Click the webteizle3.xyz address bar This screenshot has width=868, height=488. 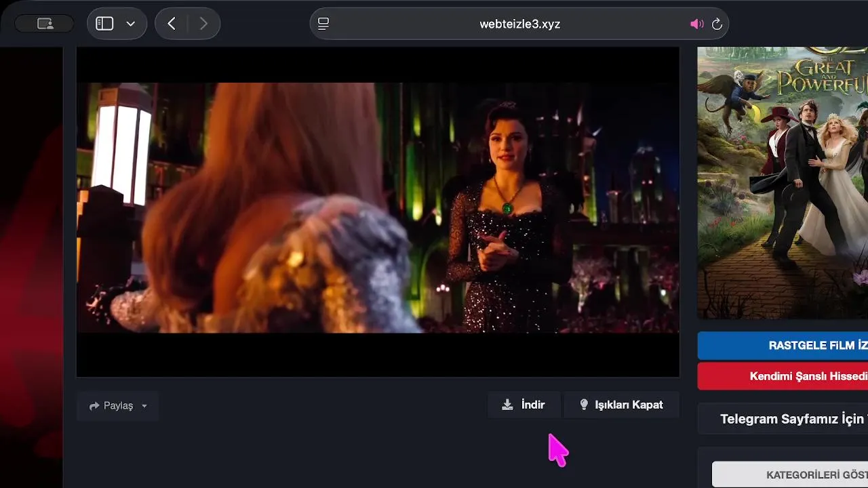click(x=519, y=24)
